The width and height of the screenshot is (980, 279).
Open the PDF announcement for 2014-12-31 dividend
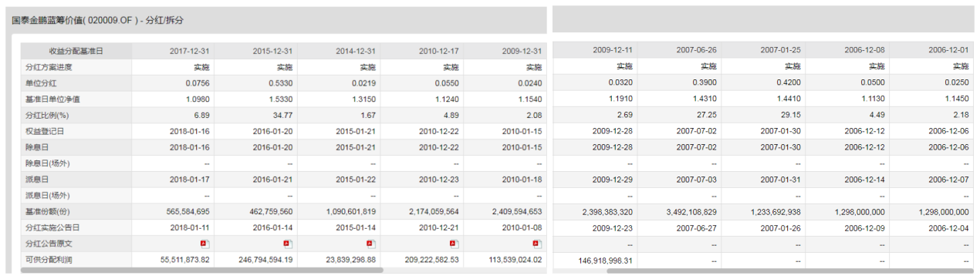(x=371, y=244)
